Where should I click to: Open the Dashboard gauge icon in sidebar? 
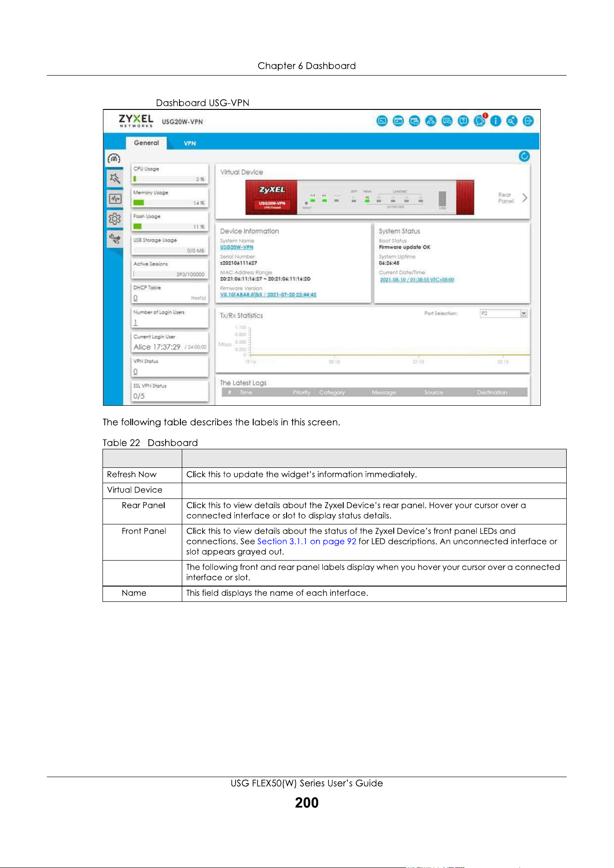pyautogui.click(x=114, y=159)
